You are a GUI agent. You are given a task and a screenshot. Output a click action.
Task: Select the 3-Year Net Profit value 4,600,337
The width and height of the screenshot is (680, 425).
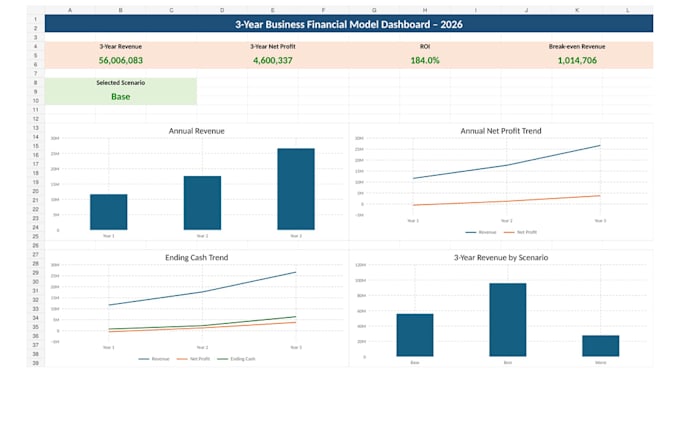273,60
